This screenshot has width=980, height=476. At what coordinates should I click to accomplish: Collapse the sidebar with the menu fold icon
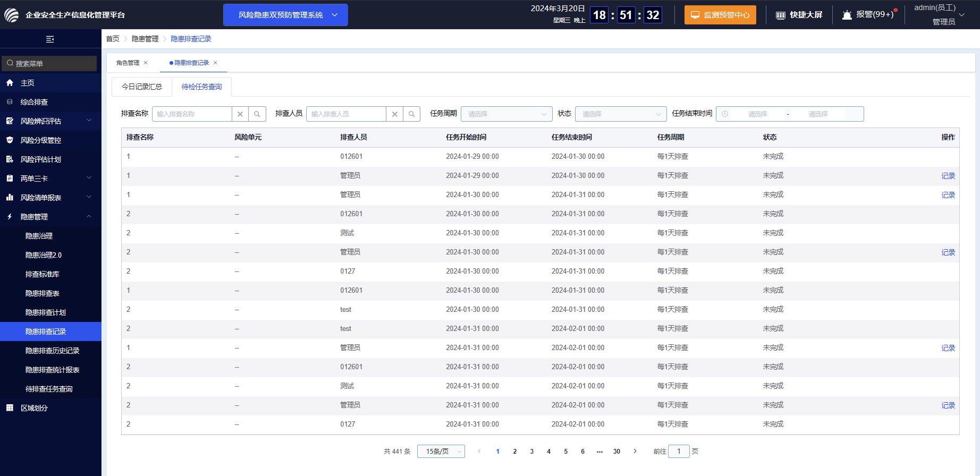[x=50, y=39]
